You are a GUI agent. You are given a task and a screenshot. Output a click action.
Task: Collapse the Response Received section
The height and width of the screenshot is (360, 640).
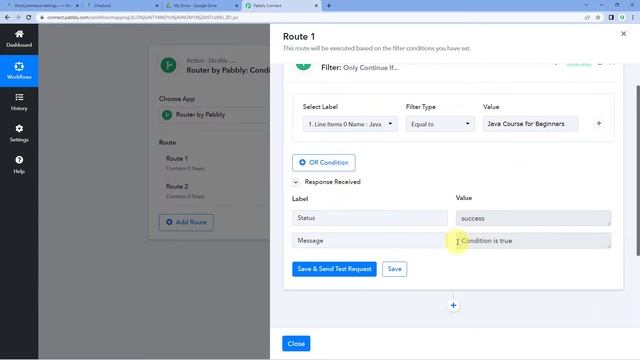[296, 182]
